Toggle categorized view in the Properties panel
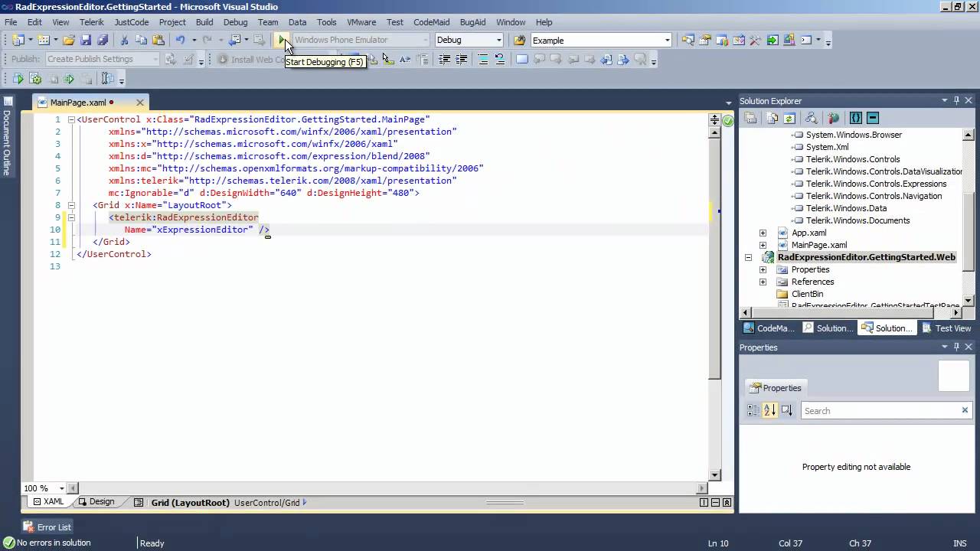Image resolution: width=980 pixels, height=551 pixels. pos(753,411)
